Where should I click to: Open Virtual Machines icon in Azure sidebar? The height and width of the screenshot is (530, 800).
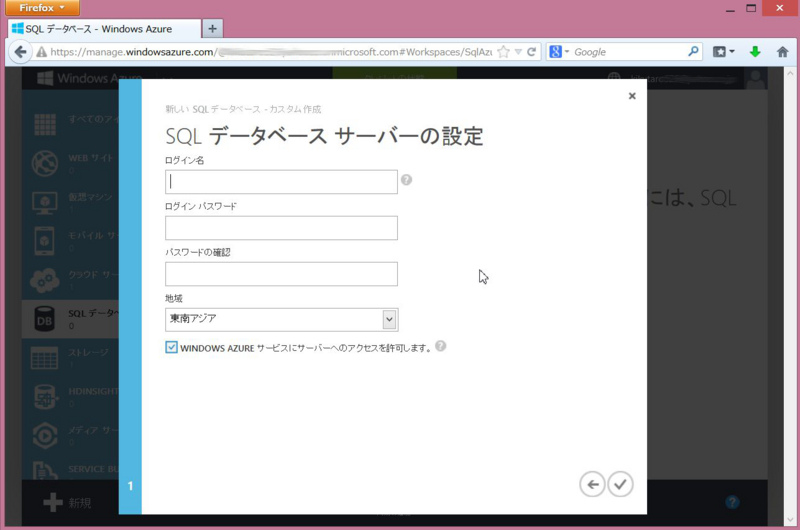(45, 203)
